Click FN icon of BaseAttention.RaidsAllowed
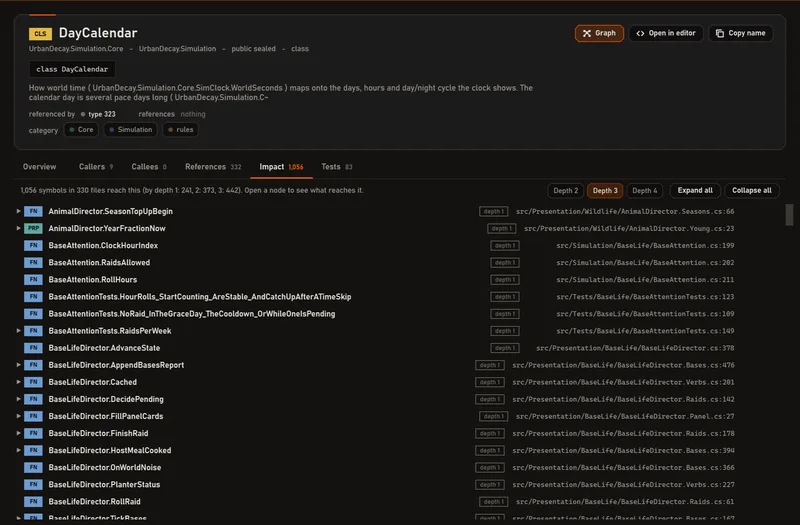This screenshot has height=525, width=800. coord(33,262)
